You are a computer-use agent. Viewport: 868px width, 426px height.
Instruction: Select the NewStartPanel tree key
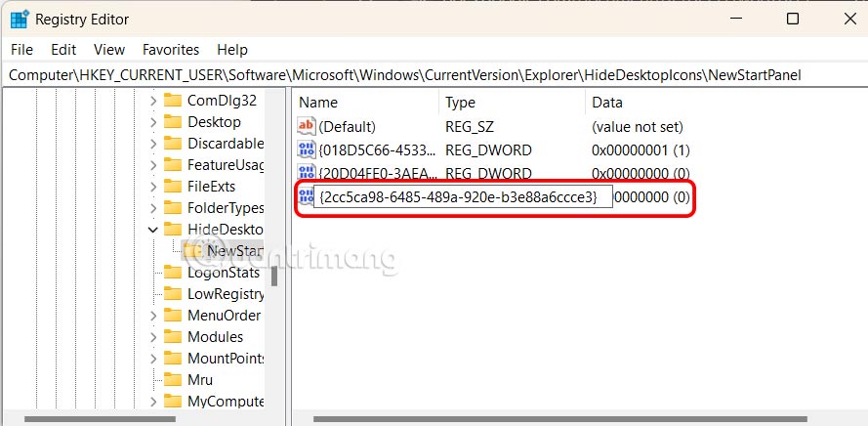[234, 251]
